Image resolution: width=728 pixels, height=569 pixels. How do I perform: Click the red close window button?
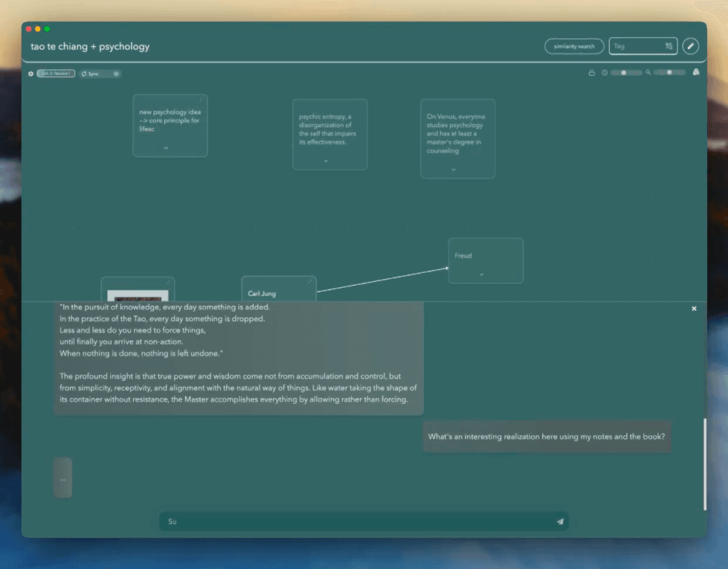[x=29, y=29]
